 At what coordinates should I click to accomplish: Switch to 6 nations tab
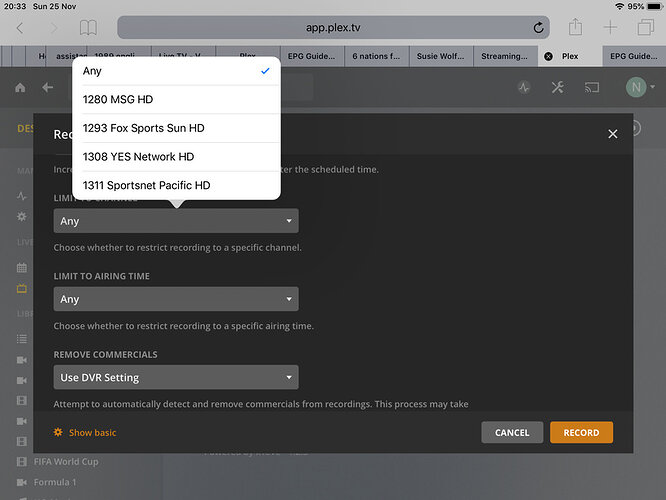[376, 56]
